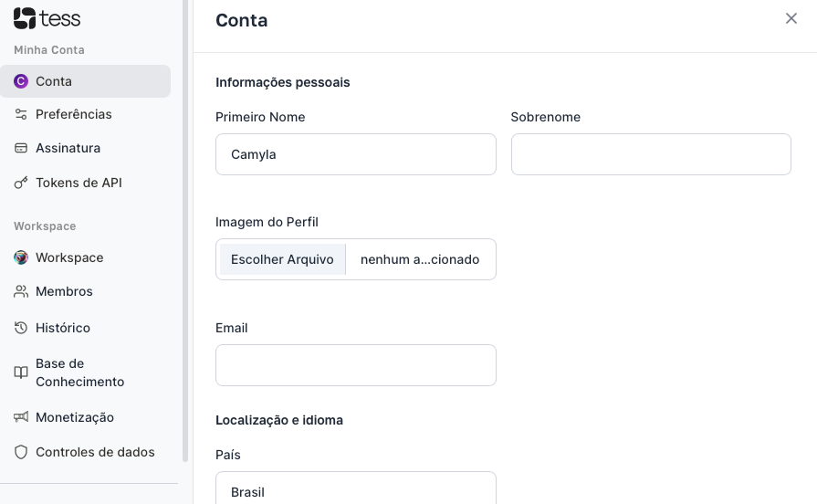
Task: Open the Membros page
Action: [64, 291]
